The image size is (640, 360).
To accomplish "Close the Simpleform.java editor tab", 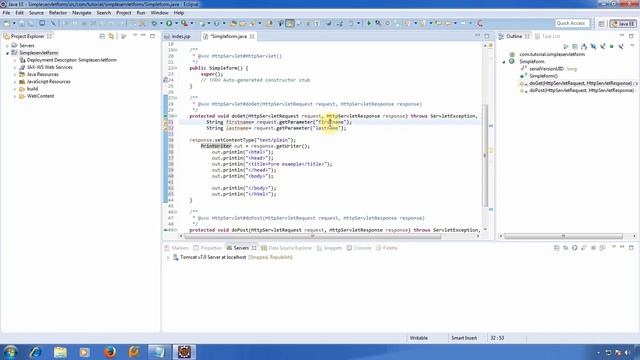I will click(x=252, y=36).
